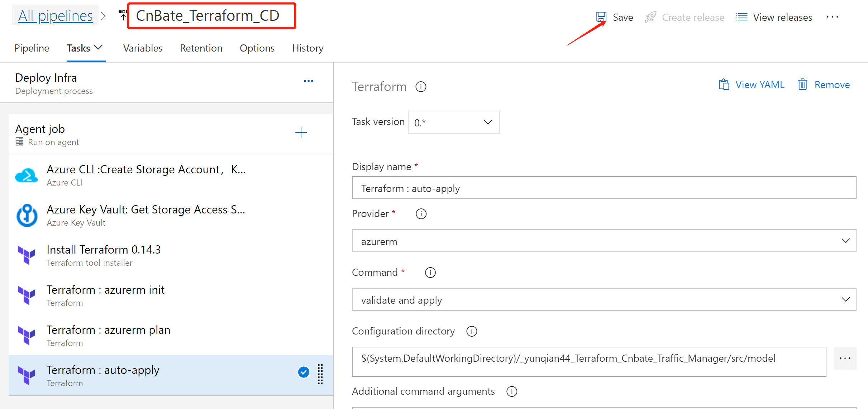Click the Azure Key Vault task icon
This screenshot has width=868, height=409.
click(x=27, y=215)
